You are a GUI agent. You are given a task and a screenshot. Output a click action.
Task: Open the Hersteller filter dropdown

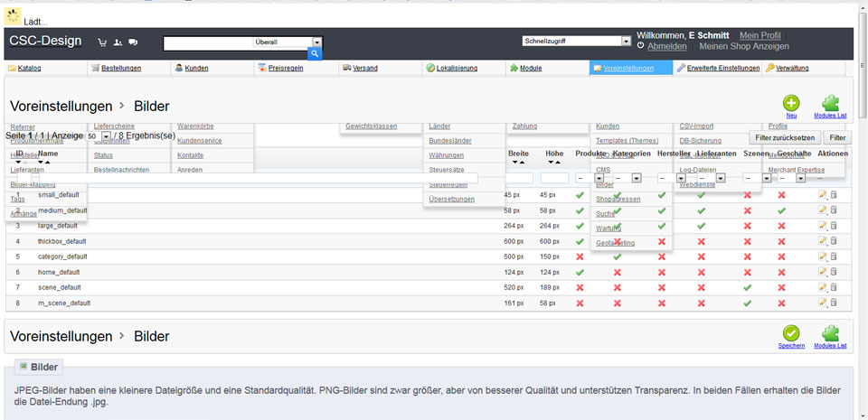point(672,179)
